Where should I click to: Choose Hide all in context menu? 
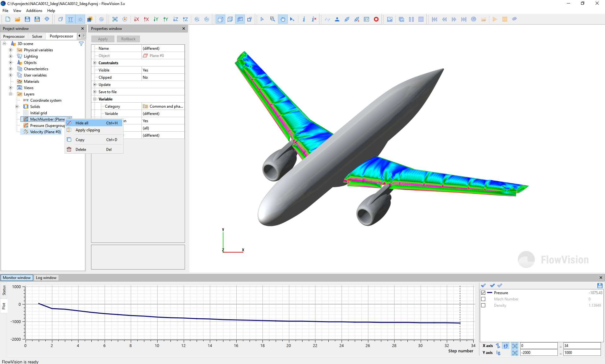coord(82,123)
